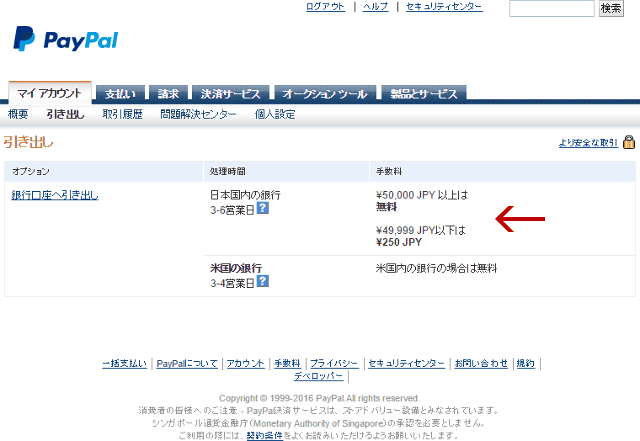This screenshot has height=441, width=640.
Task: Click the ログアウト link
Action: pos(325,7)
